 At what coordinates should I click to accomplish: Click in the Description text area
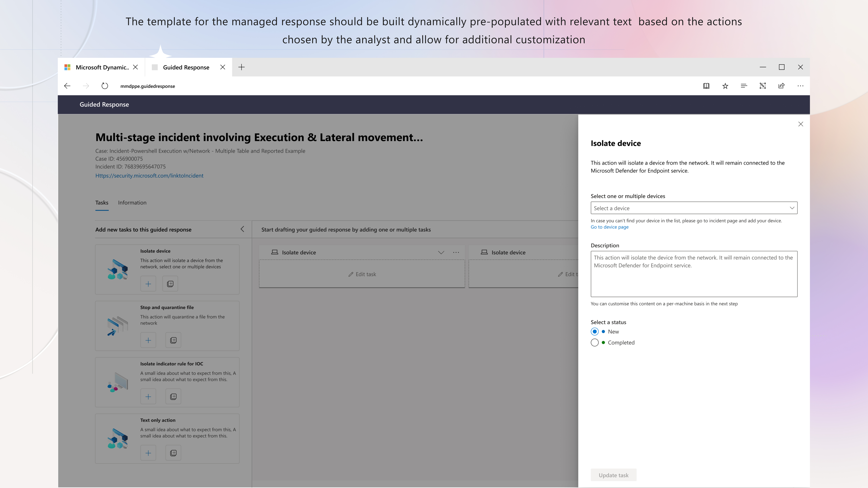tap(694, 274)
